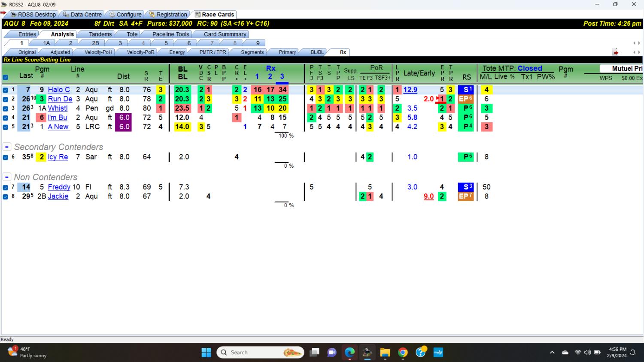Click the speaker volume tray icon
This screenshot has width=644, height=362.
(587, 353)
